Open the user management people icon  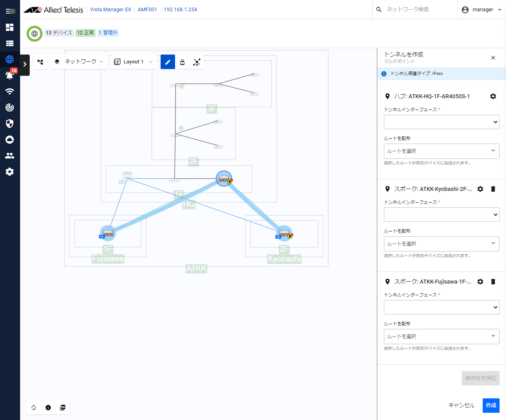(10, 156)
